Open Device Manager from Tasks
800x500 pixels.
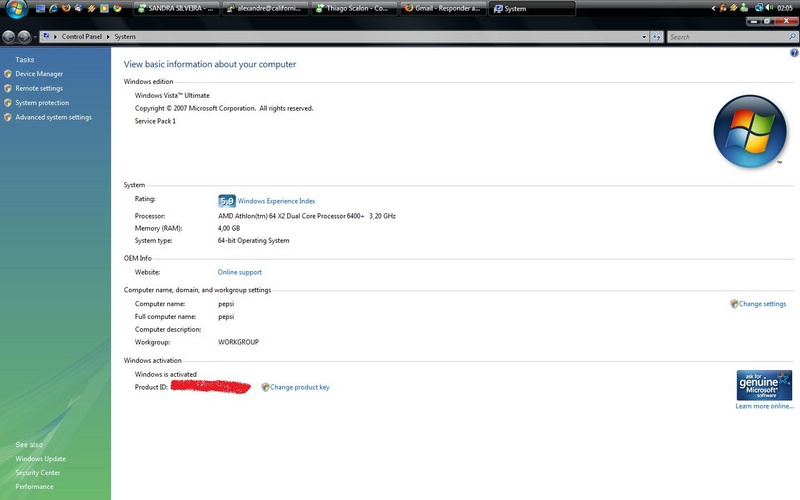tap(39, 74)
